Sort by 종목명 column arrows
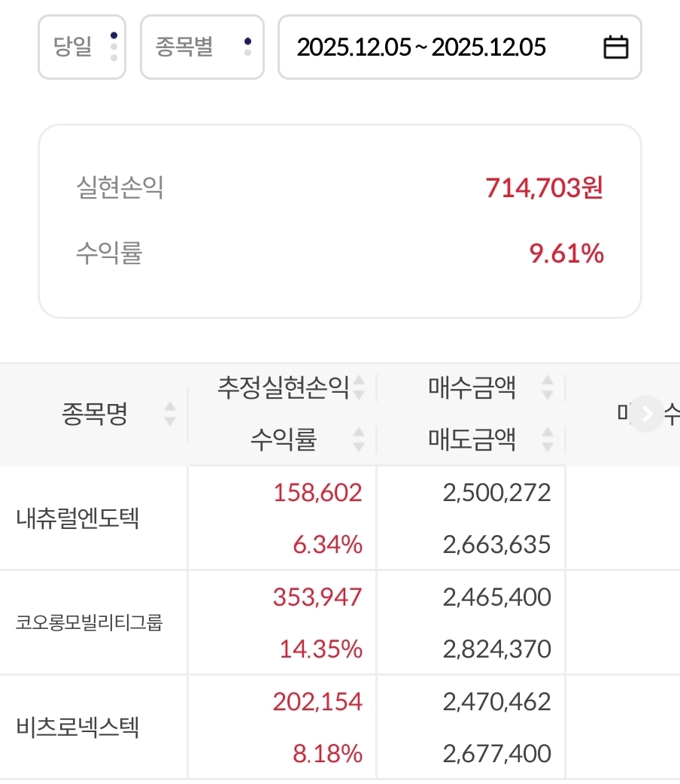Screen dimensions: 680x784 point(170,414)
